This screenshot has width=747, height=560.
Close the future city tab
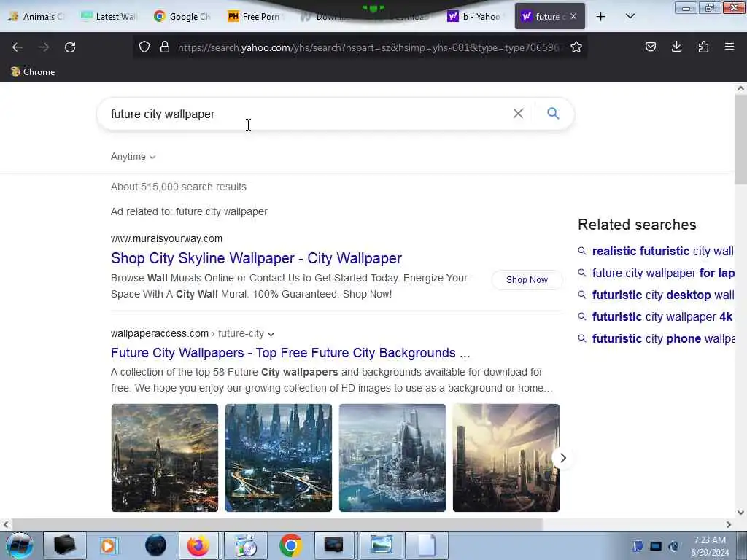(573, 16)
